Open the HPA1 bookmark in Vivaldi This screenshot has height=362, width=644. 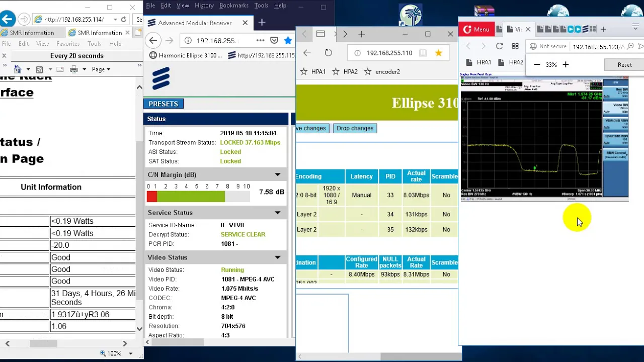click(x=478, y=62)
